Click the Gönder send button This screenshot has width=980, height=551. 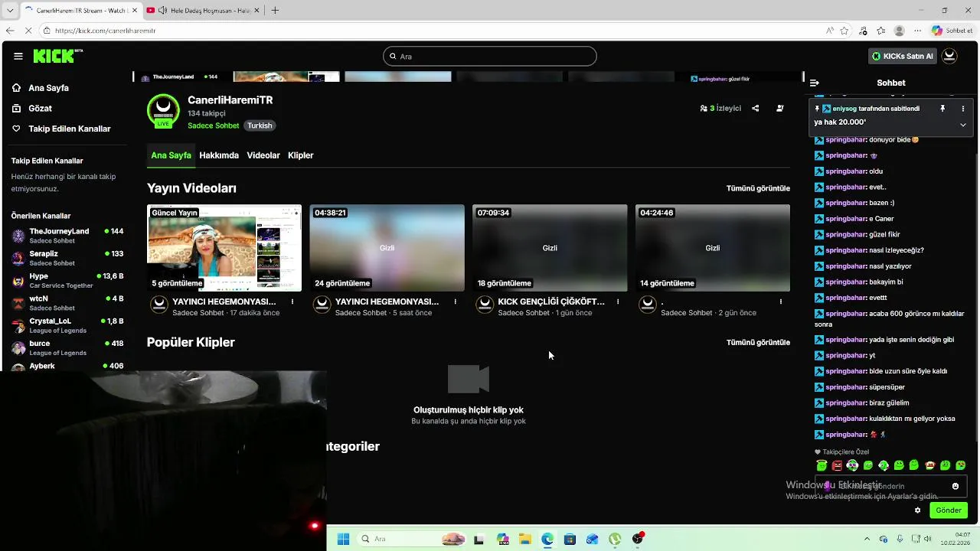click(x=949, y=510)
